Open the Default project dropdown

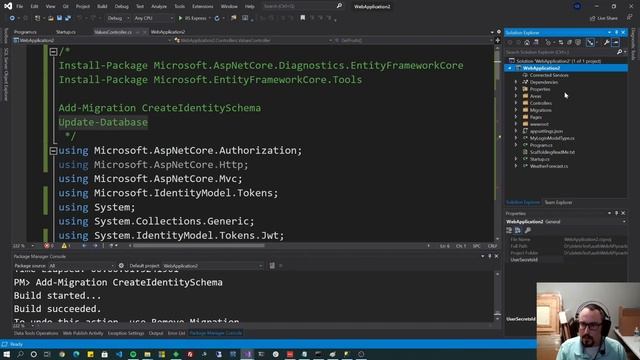(x=212, y=266)
